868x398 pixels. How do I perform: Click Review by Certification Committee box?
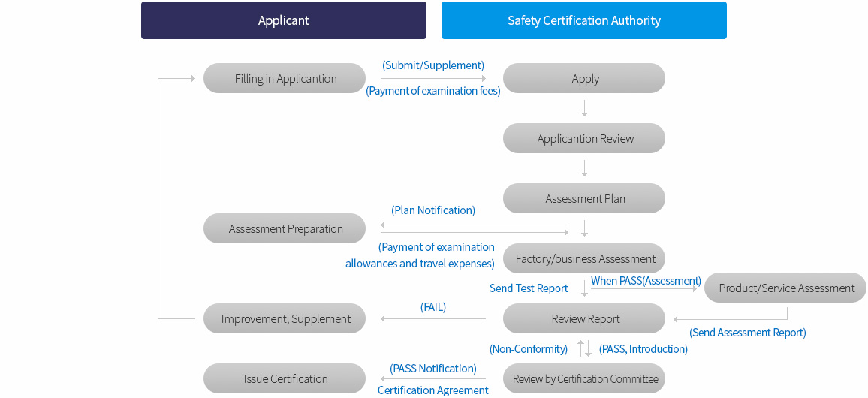584,378
